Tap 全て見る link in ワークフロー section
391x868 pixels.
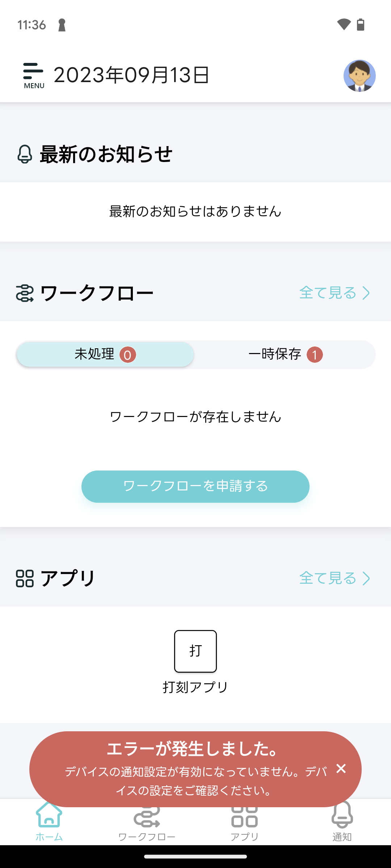click(x=328, y=293)
